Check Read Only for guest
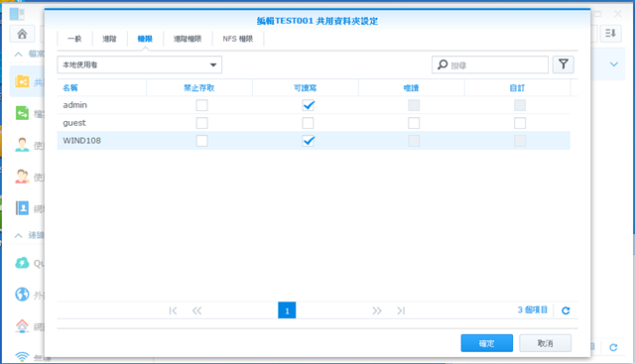The width and height of the screenshot is (635, 364). pyautogui.click(x=414, y=123)
